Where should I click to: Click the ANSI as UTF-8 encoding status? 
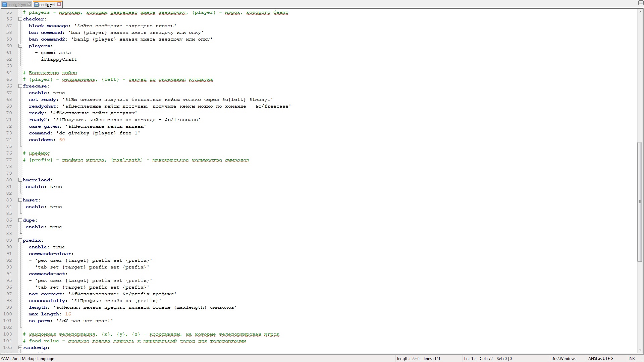point(600,359)
